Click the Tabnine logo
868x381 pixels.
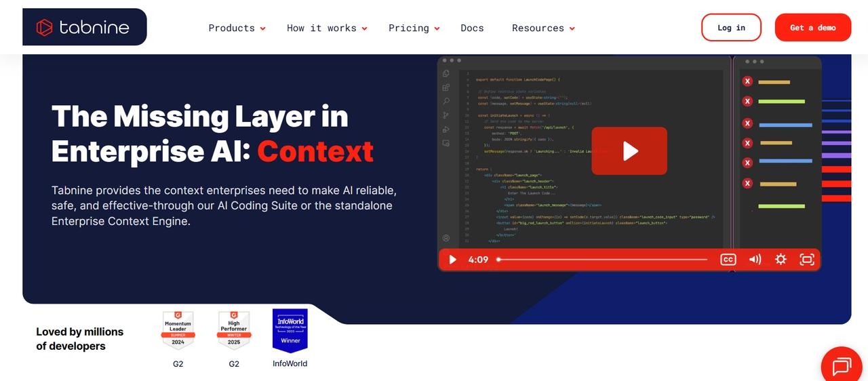tap(84, 27)
